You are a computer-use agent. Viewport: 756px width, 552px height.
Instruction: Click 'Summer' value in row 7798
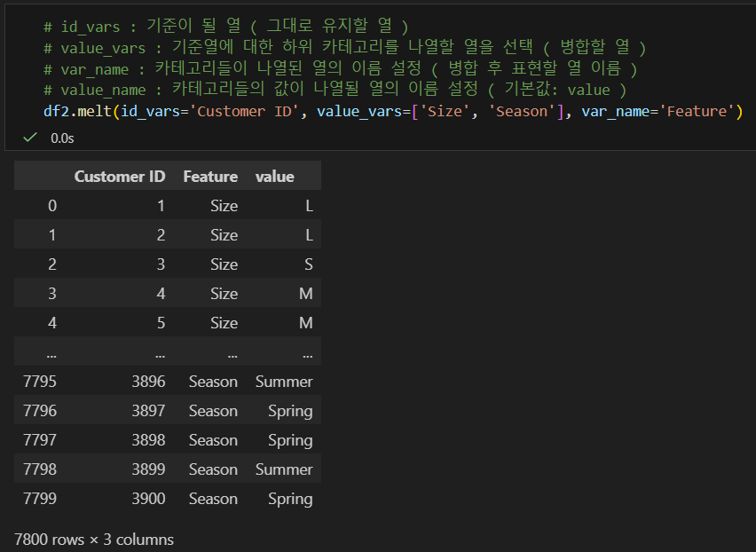(284, 469)
